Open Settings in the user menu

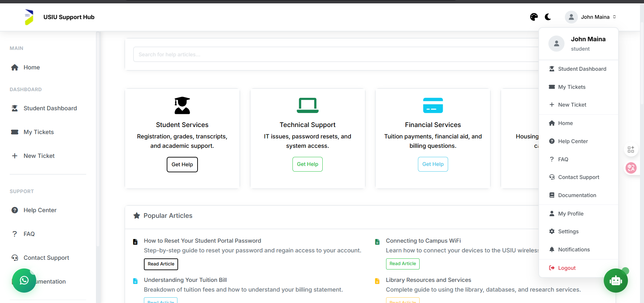[568, 231]
